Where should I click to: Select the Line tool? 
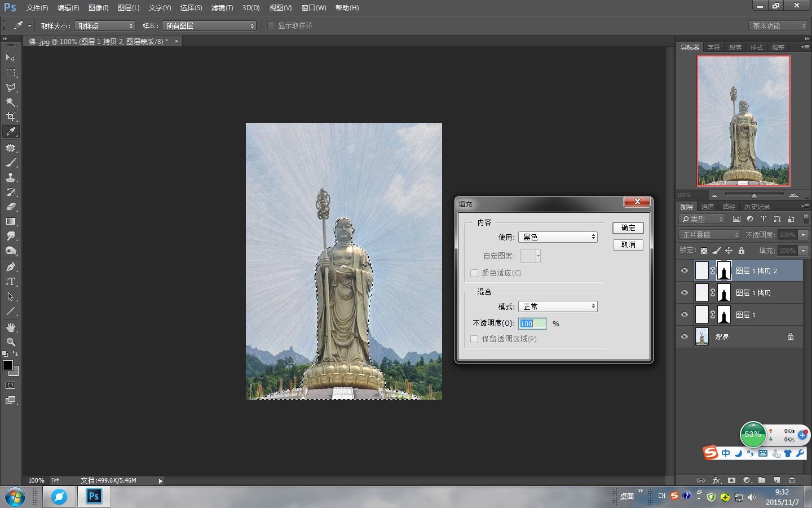[x=11, y=311]
